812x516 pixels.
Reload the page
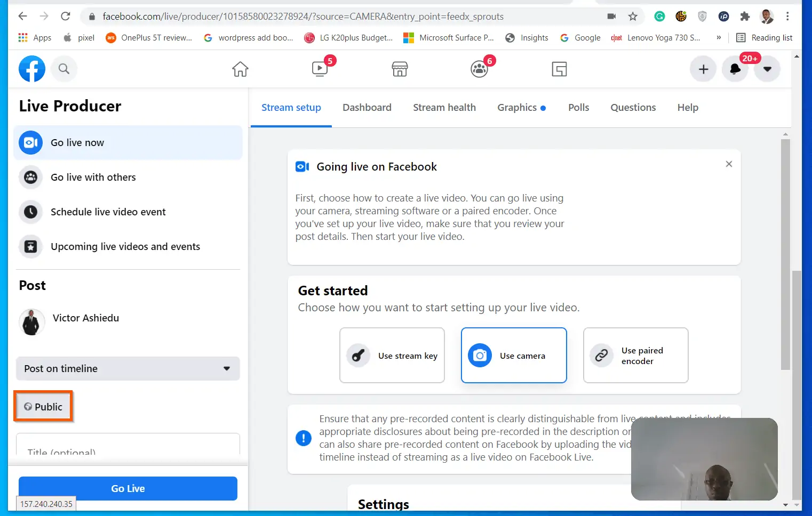pyautogui.click(x=65, y=17)
